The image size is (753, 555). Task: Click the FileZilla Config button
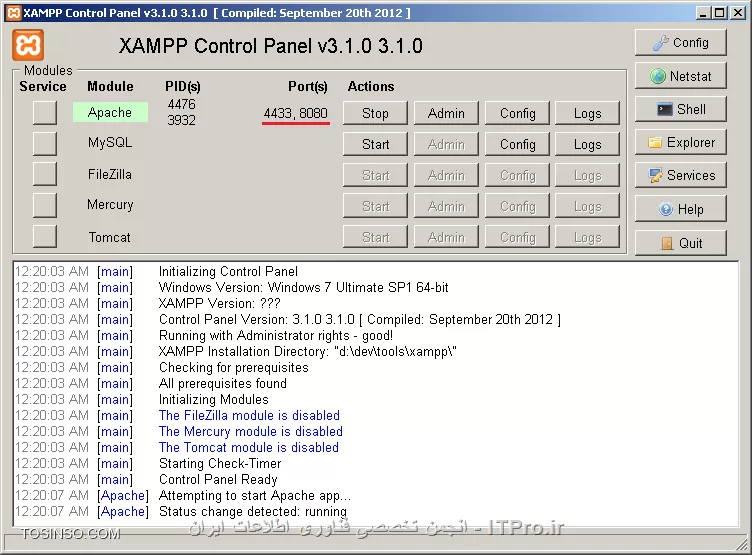517,175
